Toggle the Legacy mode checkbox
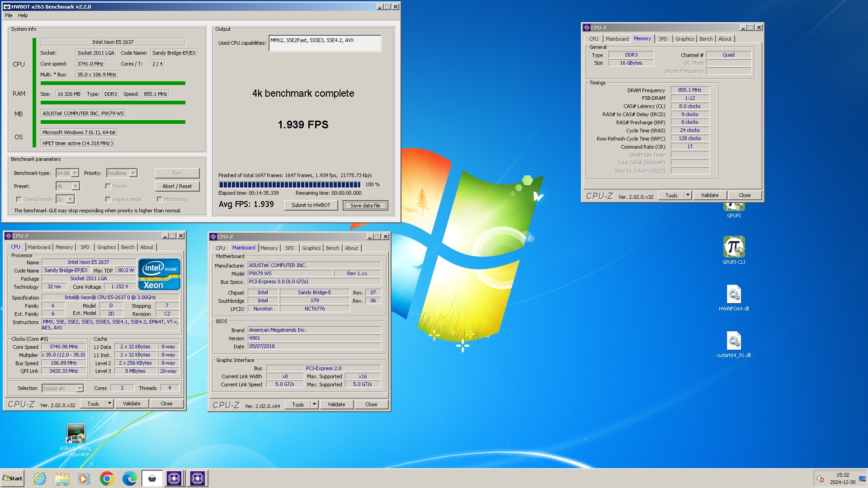This screenshot has width=868, height=488. coord(108,199)
